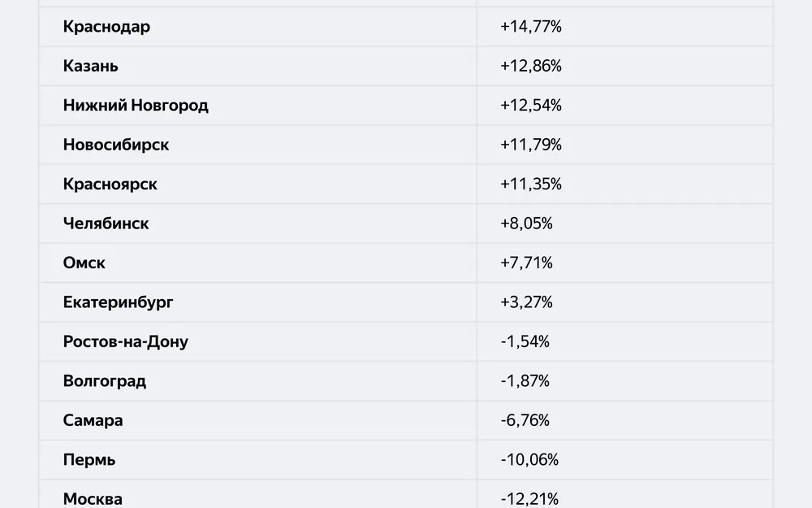Viewport: 812px width, 508px height.
Task: Select the -1,54% negative value
Action: click(525, 341)
